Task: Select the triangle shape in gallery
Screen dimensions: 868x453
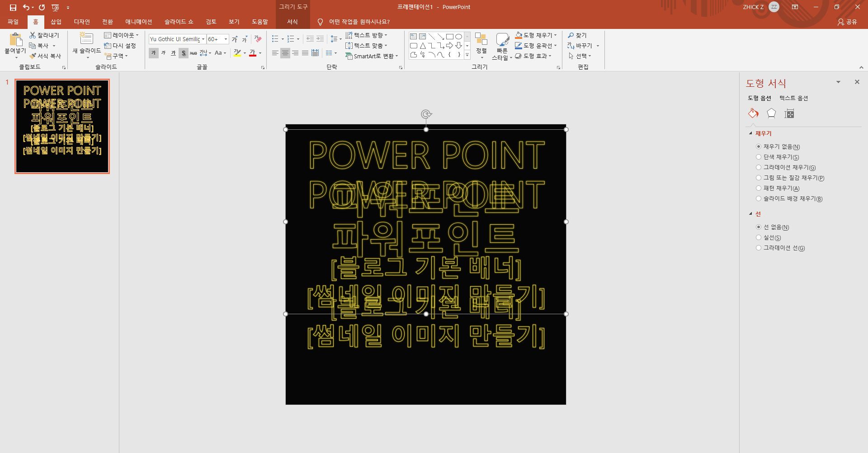Action: click(x=423, y=46)
